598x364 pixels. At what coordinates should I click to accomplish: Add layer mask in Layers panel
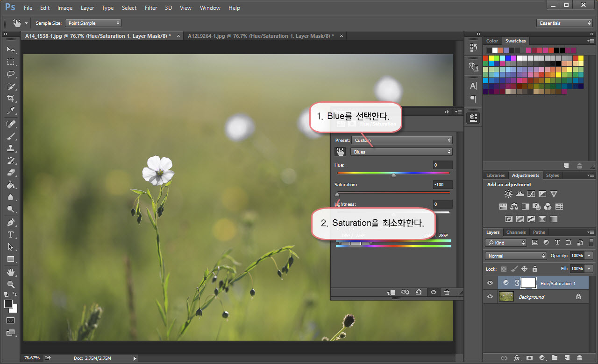[x=529, y=358]
